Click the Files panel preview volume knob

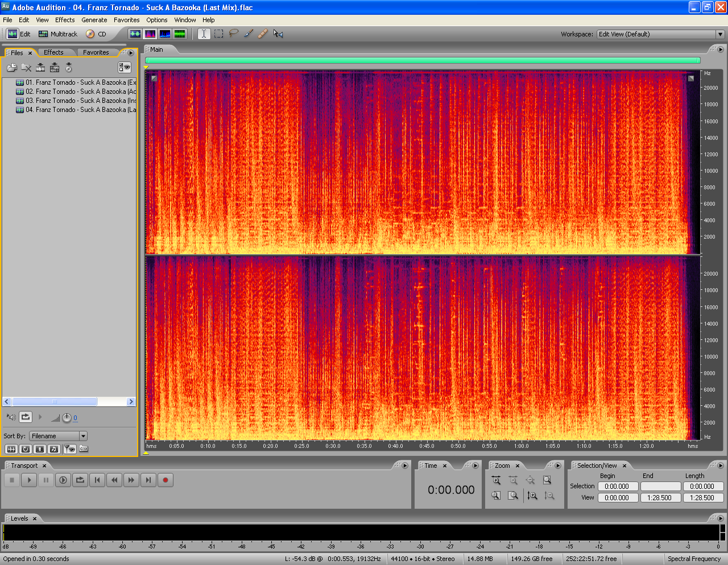[x=67, y=418]
